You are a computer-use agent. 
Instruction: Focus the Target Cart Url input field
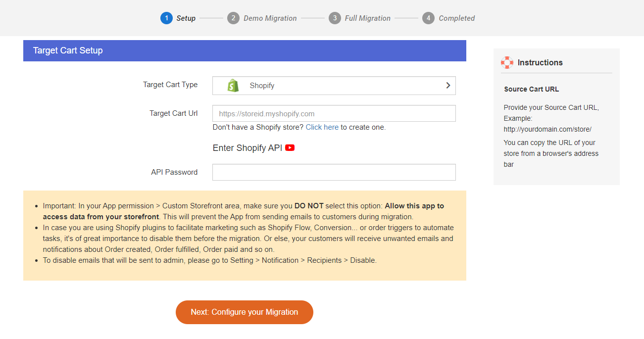tap(334, 113)
